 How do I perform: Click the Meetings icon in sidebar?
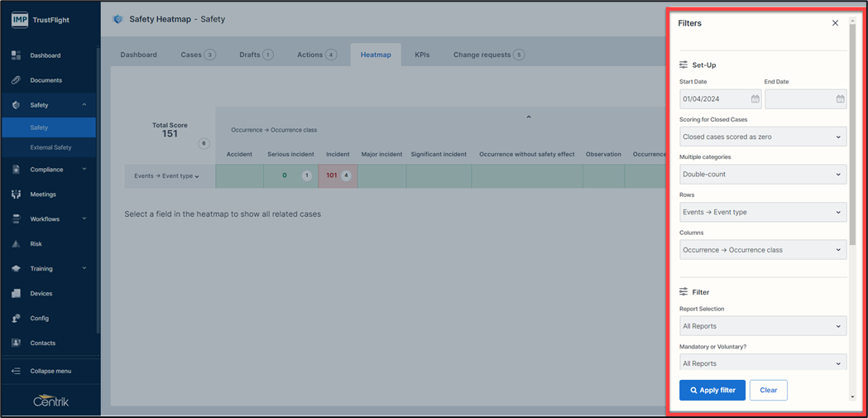16,195
